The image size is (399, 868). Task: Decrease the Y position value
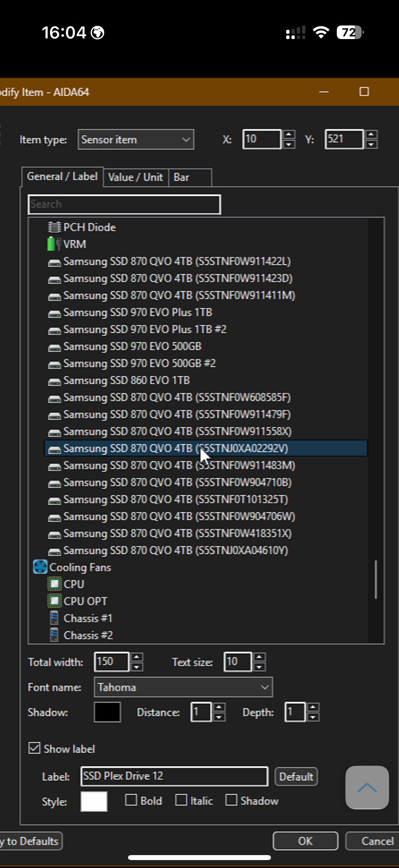tap(371, 144)
